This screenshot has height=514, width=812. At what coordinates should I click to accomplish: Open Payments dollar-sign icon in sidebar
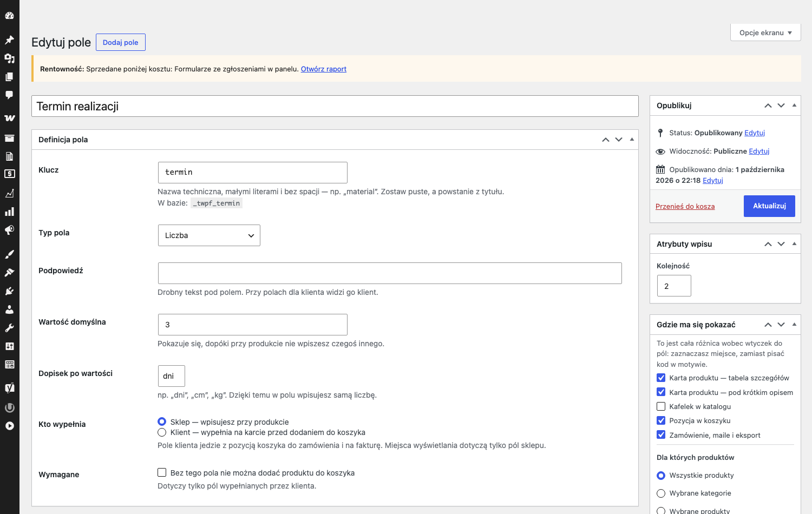tap(9, 174)
